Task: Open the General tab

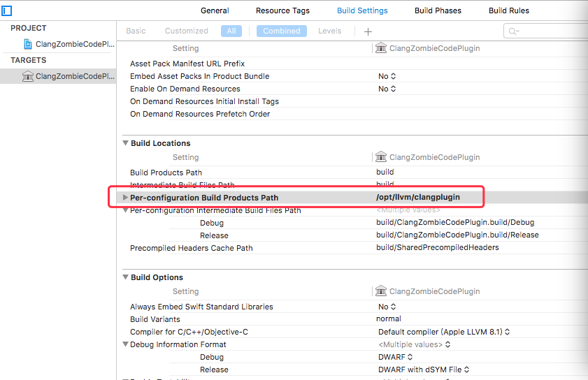Action: pyautogui.click(x=215, y=10)
